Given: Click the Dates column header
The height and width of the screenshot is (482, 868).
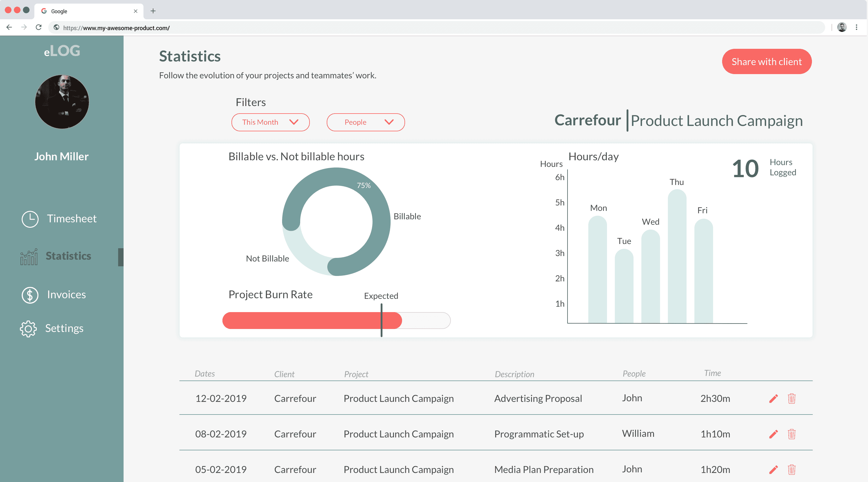Looking at the screenshot, I should point(205,374).
